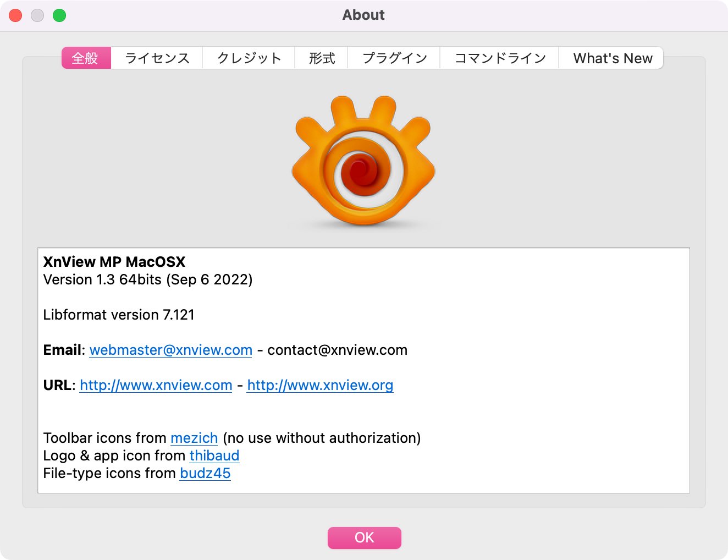This screenshot has width=728, height=560.
Task: Open the プラグイン tab
Action: click(394, 58)
